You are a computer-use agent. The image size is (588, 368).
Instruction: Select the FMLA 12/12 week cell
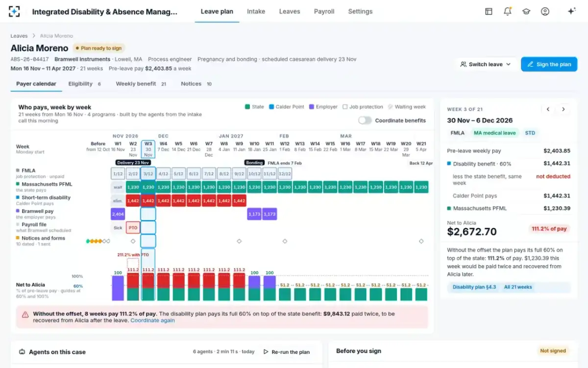click(x=285, y=173)
